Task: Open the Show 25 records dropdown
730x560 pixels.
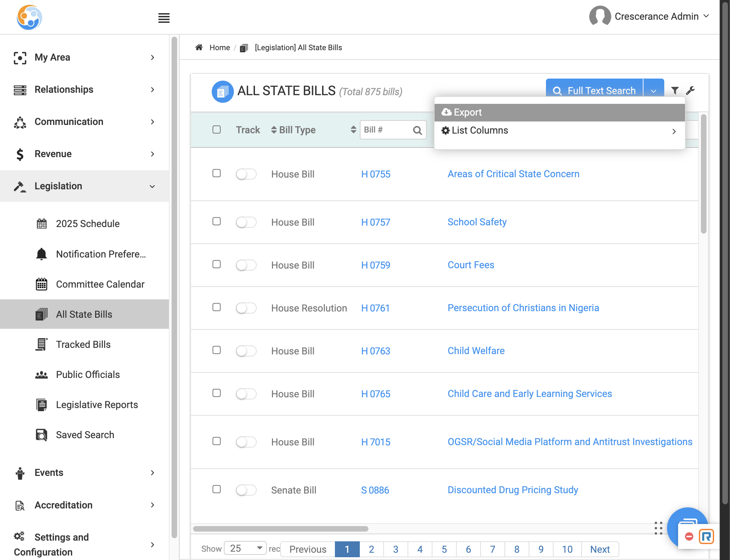Action: [245, 548]
